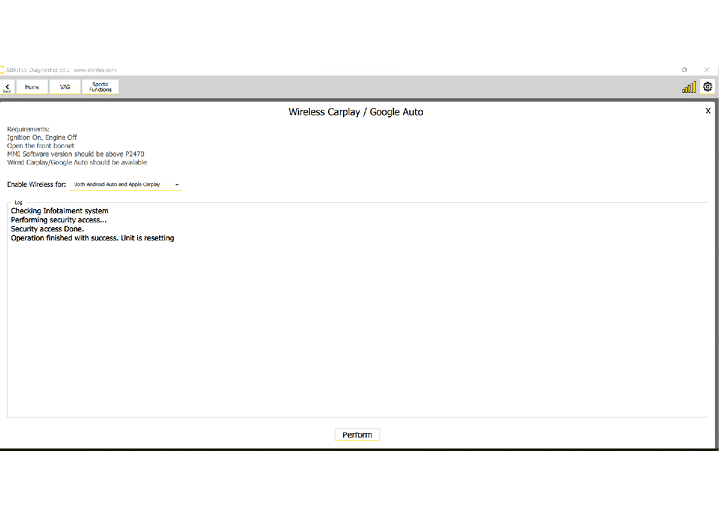Viewport: 719px width, 517px height.
Task: Click the ABRITES logo in title bar
Action: [3, 70]
